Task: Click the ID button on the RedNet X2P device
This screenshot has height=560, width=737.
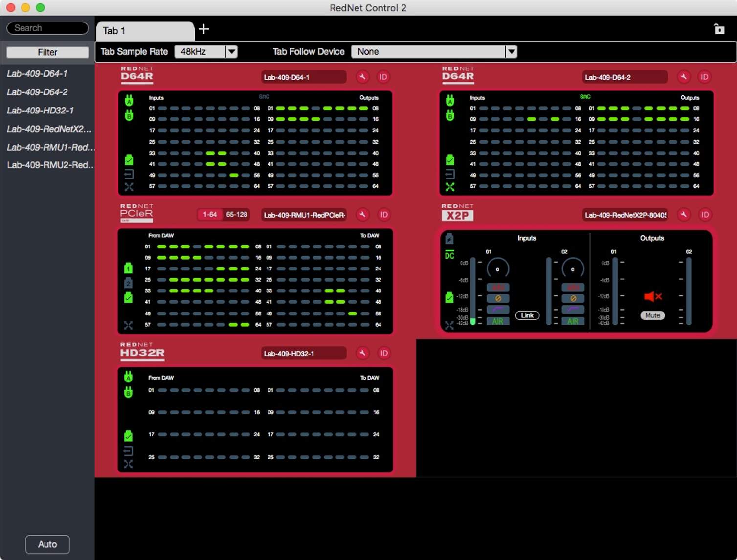Action: click(x=704, y=215)
